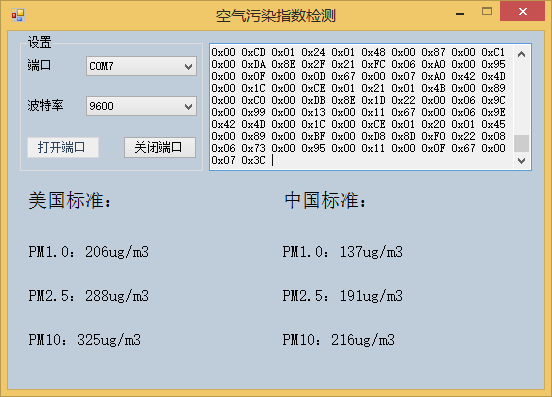Click the window title 空气污染指数检测
552x397 pixels.
pyautogui.click(x=276, y=16)
